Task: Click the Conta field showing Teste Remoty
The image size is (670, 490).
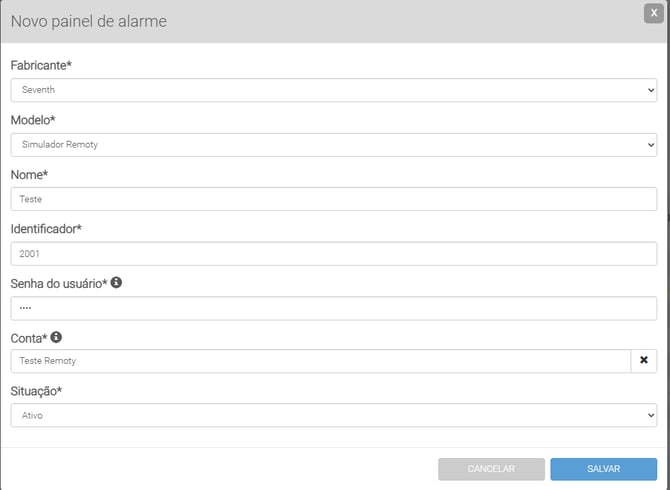Action: point(320,360)
